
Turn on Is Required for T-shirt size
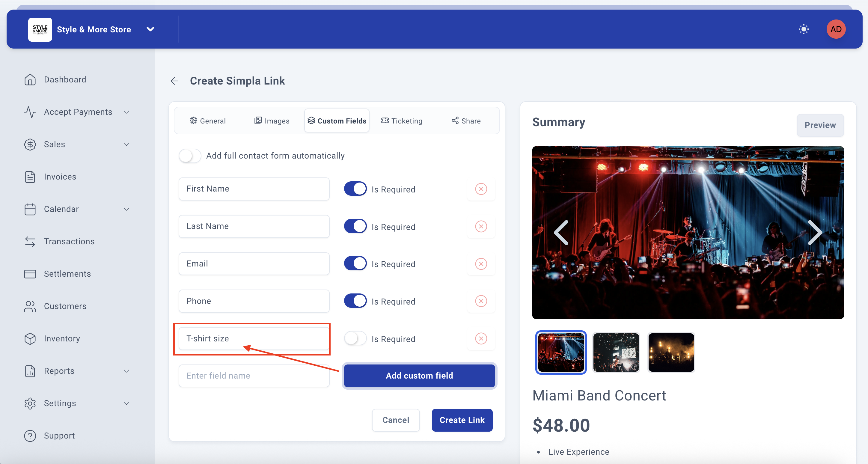coord(355,339)
